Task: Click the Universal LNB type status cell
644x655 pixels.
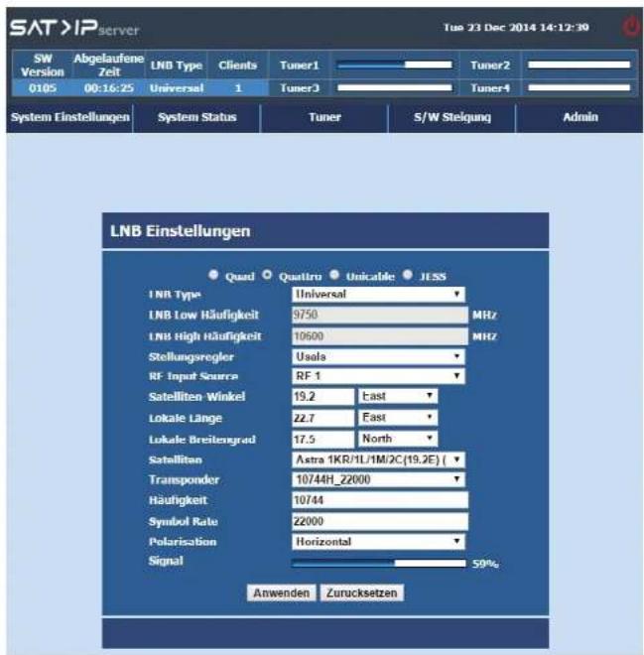Action: click(x=177, y=88)
